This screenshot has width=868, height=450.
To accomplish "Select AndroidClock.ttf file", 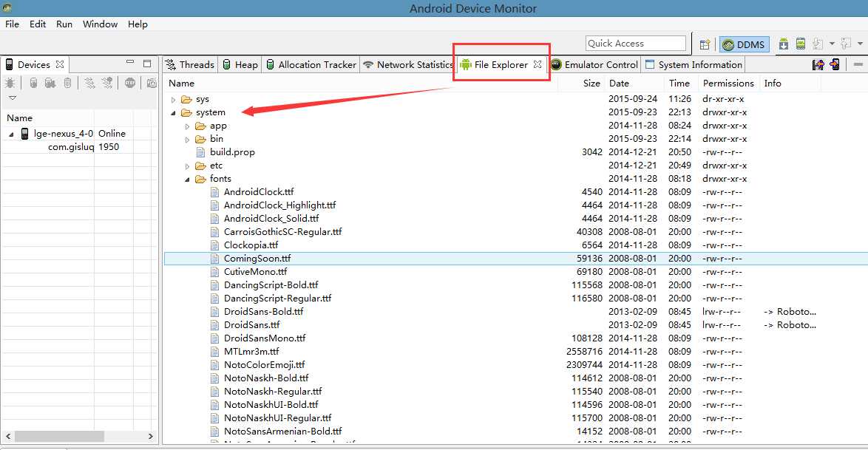I will [259, 192].
